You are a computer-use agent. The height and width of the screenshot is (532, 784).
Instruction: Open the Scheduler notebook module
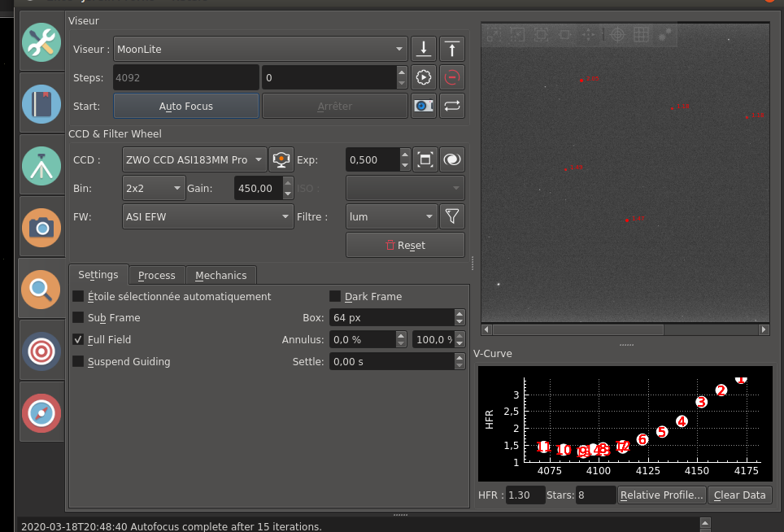[41, 104]
